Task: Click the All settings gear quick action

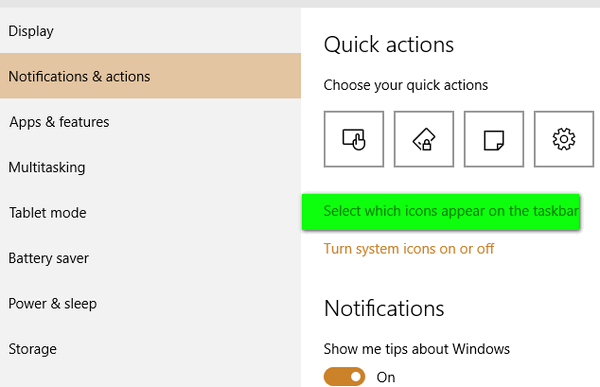Action: (x=564, y=139)
